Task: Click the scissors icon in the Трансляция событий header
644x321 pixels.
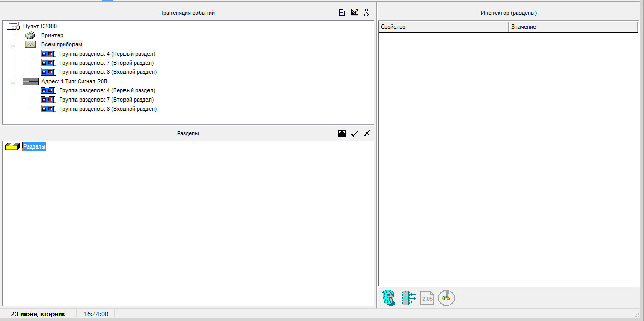Action: (366, 13)
